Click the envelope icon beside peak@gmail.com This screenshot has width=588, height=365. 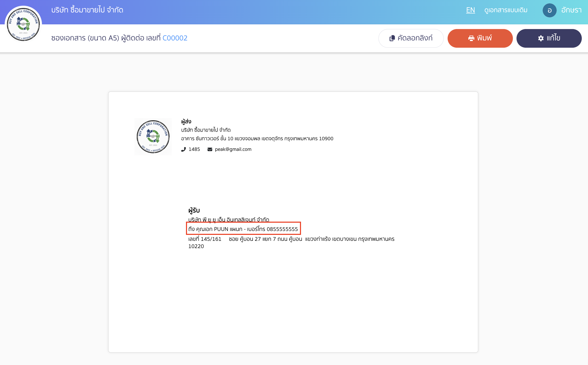[209, 149]
